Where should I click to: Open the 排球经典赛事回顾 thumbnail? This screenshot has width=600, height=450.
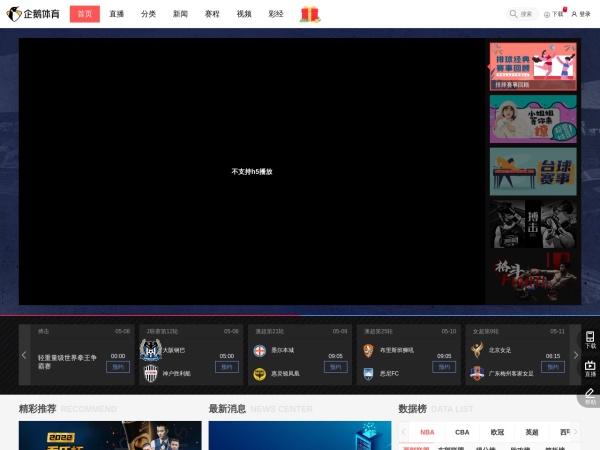click(x=533, y=66)
